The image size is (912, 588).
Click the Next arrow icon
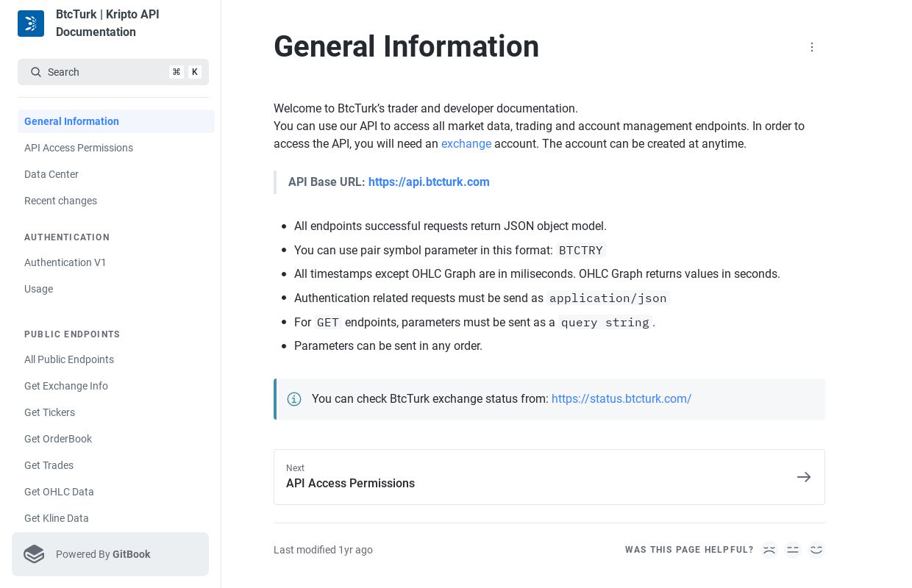804,477
